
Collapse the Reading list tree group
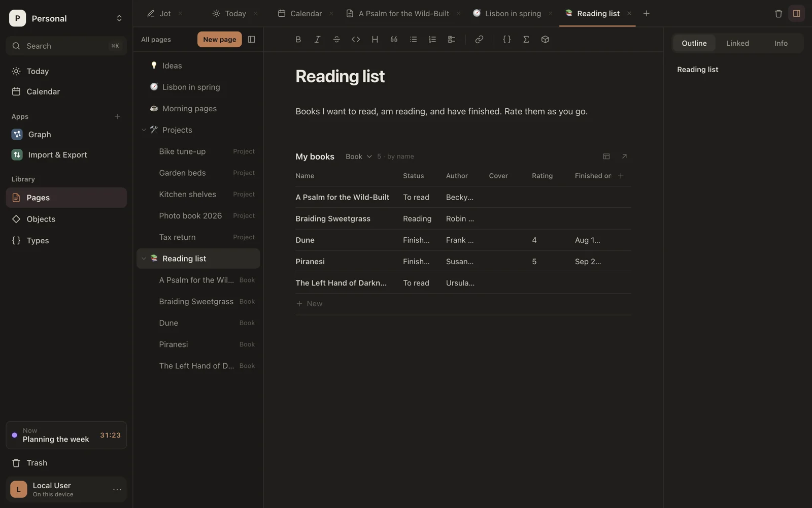pyautogui.click(x=144, y=259)
